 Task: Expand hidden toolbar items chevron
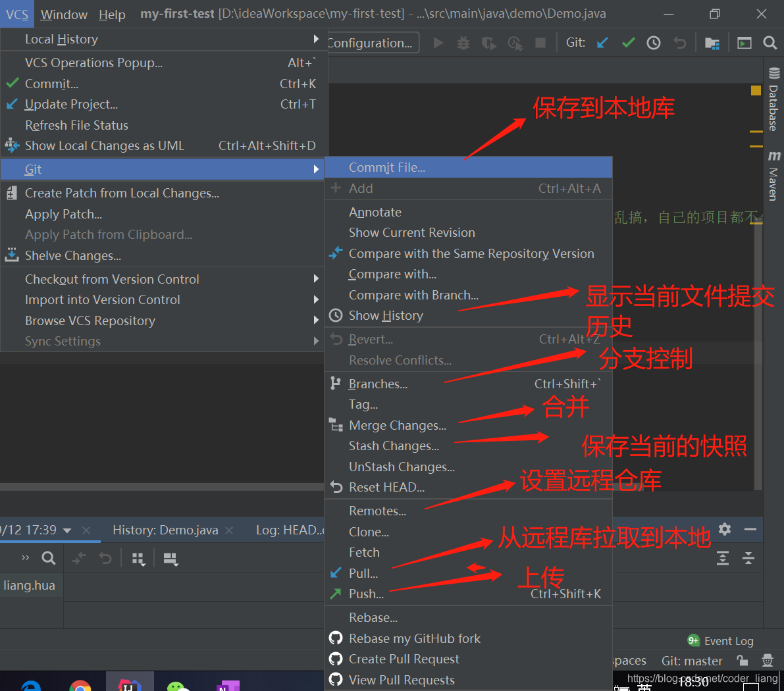(x=26, y=558)
